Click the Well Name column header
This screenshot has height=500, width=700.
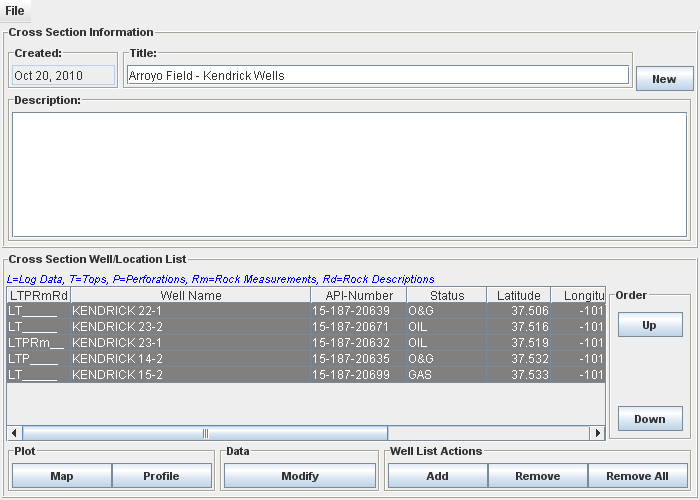click(x=191, y=296)
